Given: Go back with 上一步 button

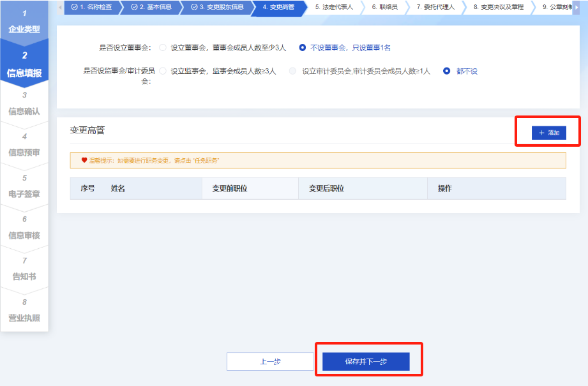Looking at the screenshot, I should point(270,362).
